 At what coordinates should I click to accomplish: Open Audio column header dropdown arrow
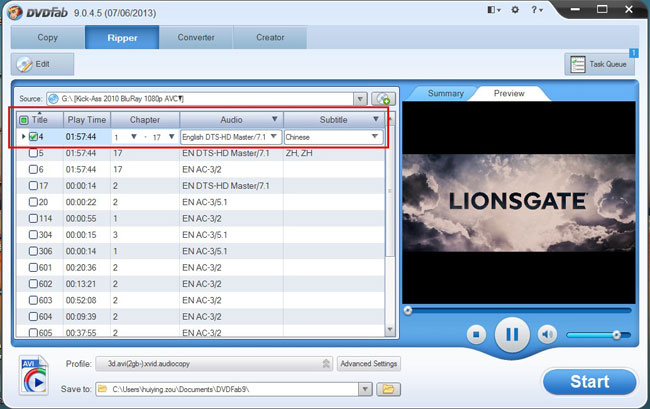pyautogui.click(x=274, y=119)
